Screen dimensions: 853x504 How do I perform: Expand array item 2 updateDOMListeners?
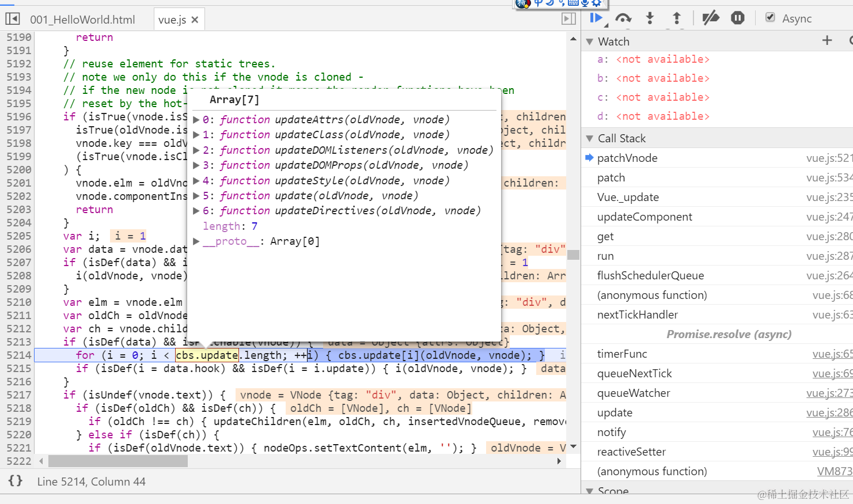click(196, 150)
